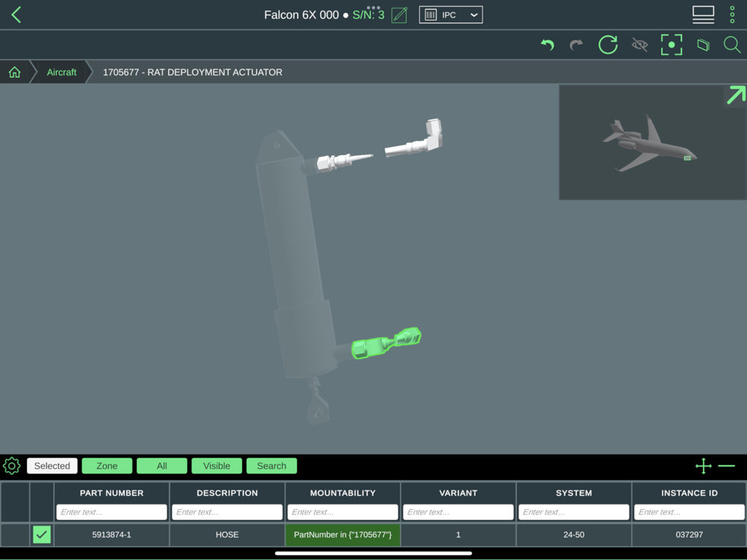Undo the last action
This screenshot has height=560, width=747.
(x=548, y=45)
